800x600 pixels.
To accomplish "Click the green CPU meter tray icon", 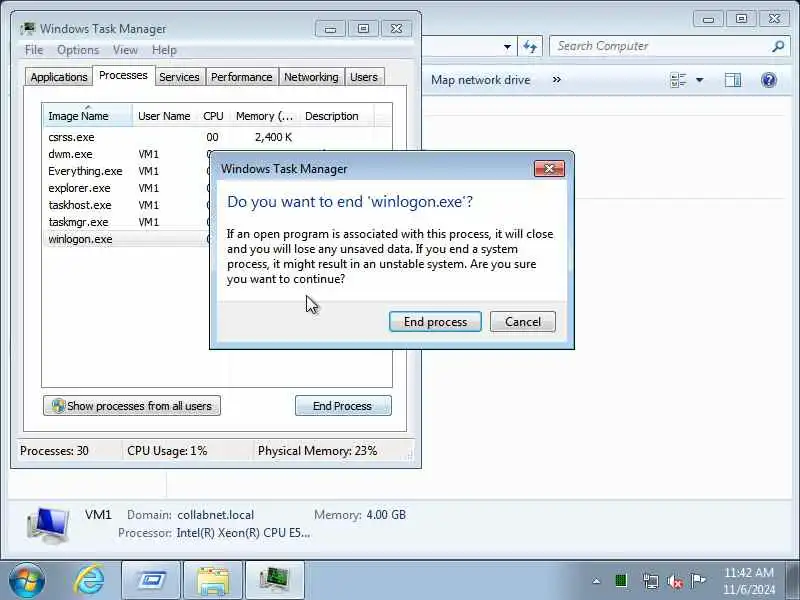I will [621, 581].
